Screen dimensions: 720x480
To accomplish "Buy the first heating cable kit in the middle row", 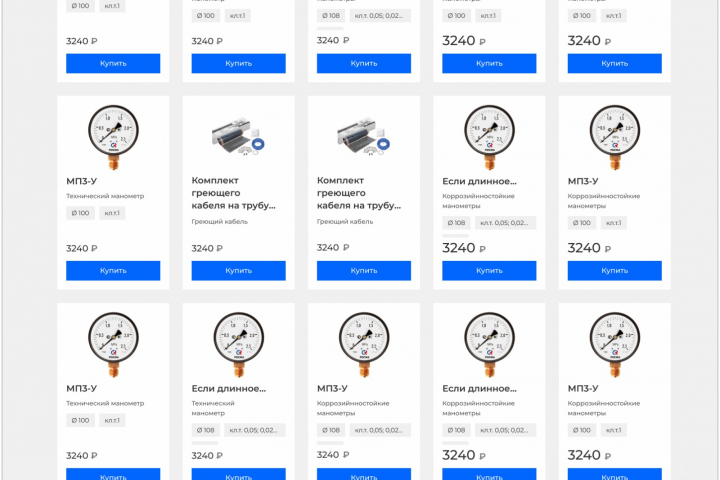I will (x=238, y=271).
